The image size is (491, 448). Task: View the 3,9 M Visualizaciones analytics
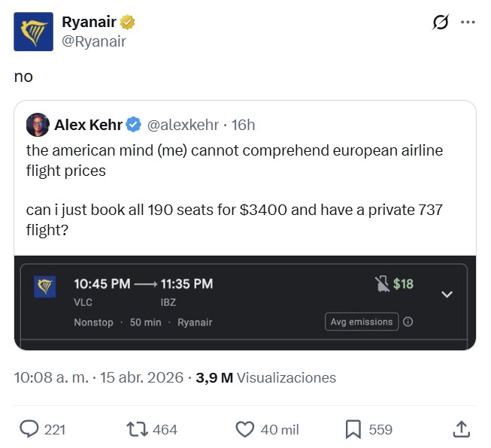point(266,377)
